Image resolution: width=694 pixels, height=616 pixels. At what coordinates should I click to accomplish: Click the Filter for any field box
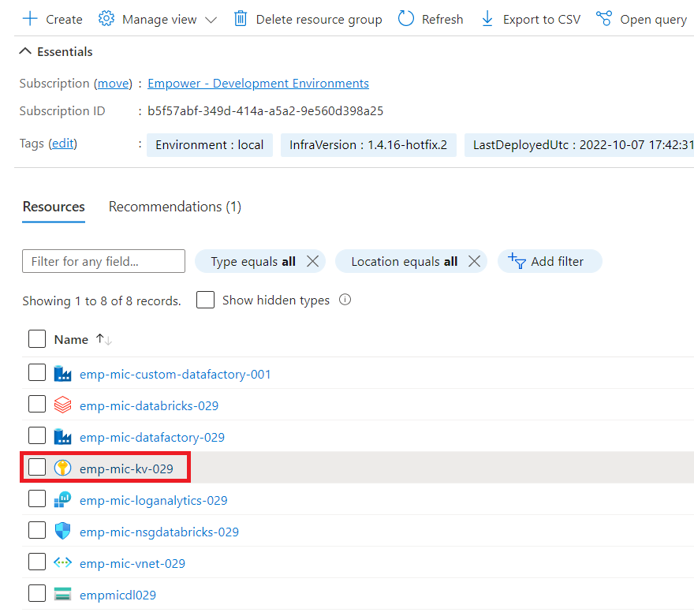click(x=103, y=262)
